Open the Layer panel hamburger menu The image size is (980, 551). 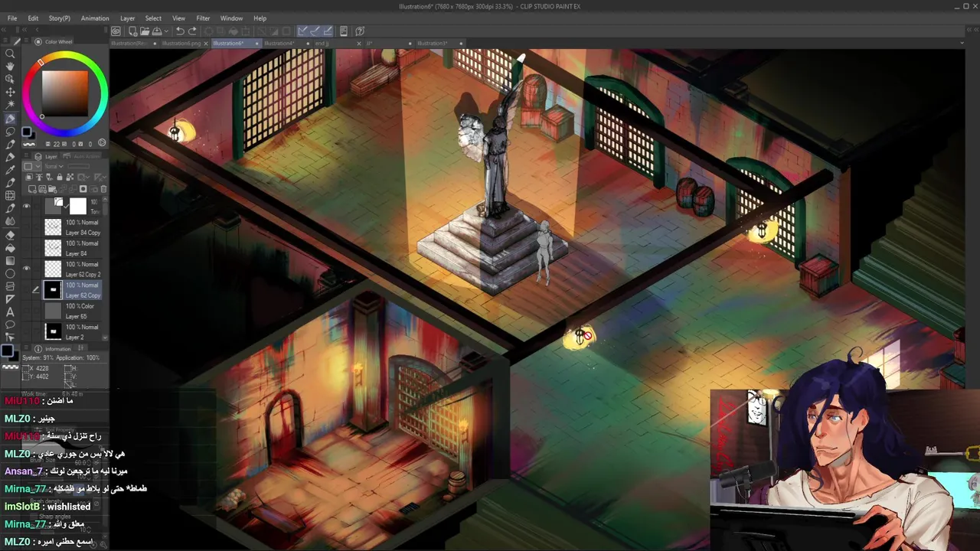[x=28, y=156]
